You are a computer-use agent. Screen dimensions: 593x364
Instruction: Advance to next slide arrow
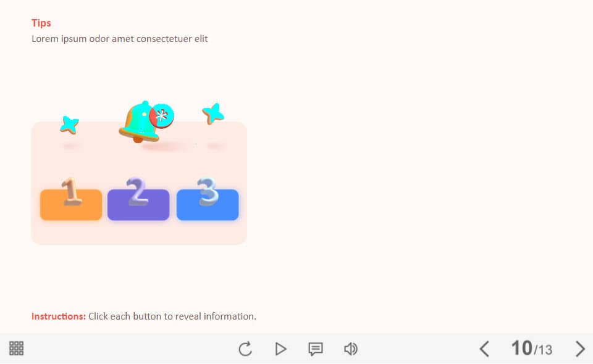click(x=580, y=349)
